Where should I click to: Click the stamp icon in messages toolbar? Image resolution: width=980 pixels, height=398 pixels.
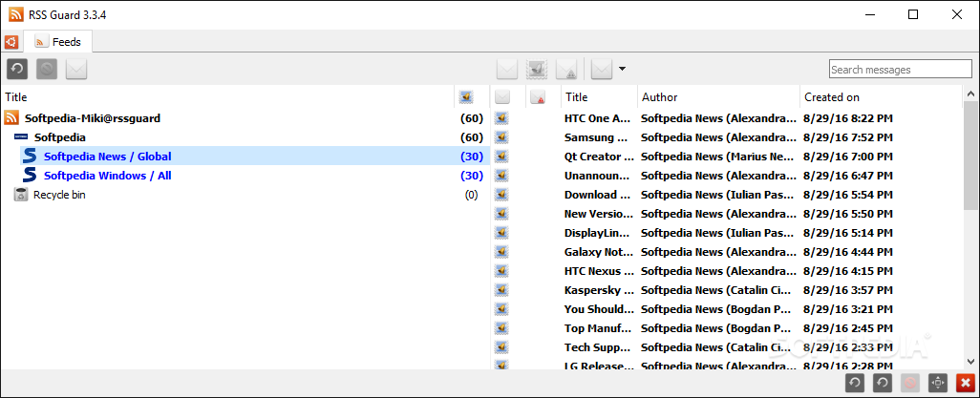tap(537, 69)
